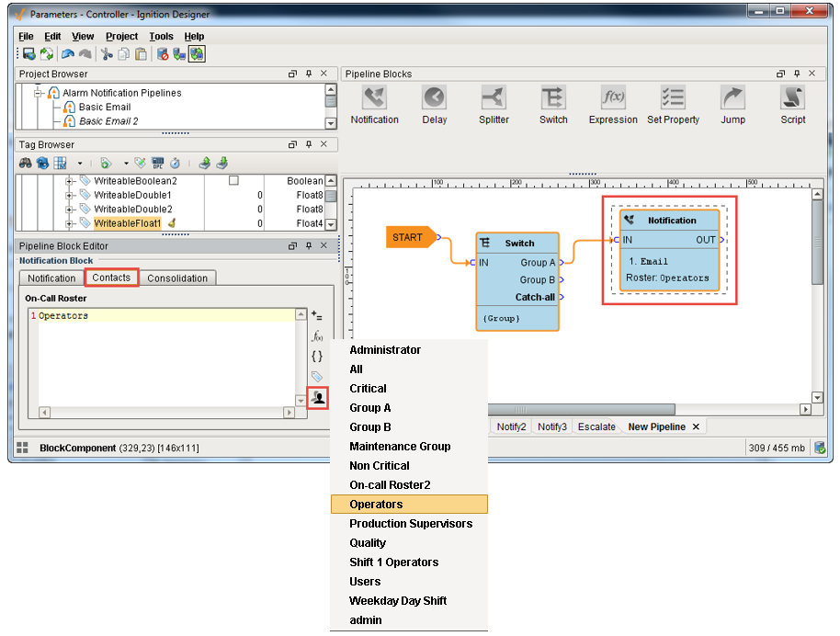Select the comm read-only mode icon
The height and width of the screenshot is (636, 840).
click(179, 54)
